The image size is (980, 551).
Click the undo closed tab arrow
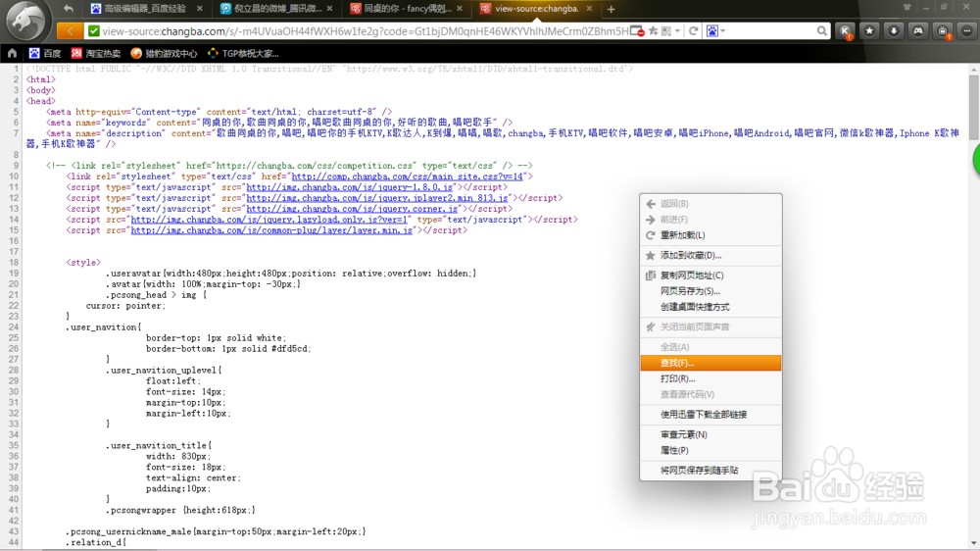tap(69, 9)
